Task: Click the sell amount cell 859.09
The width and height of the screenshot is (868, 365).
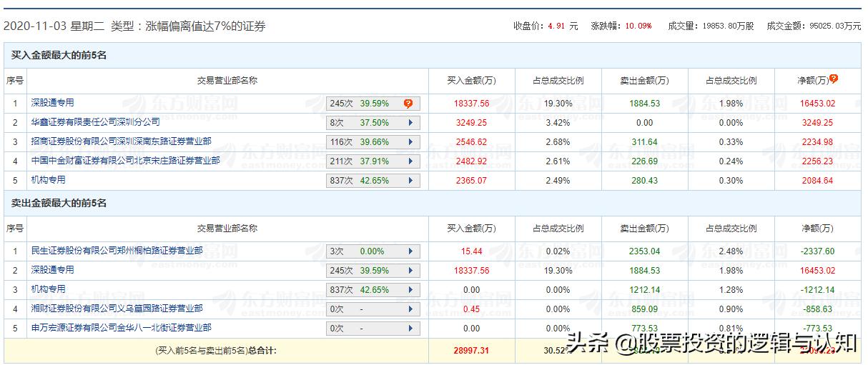Action: (644, 309)
